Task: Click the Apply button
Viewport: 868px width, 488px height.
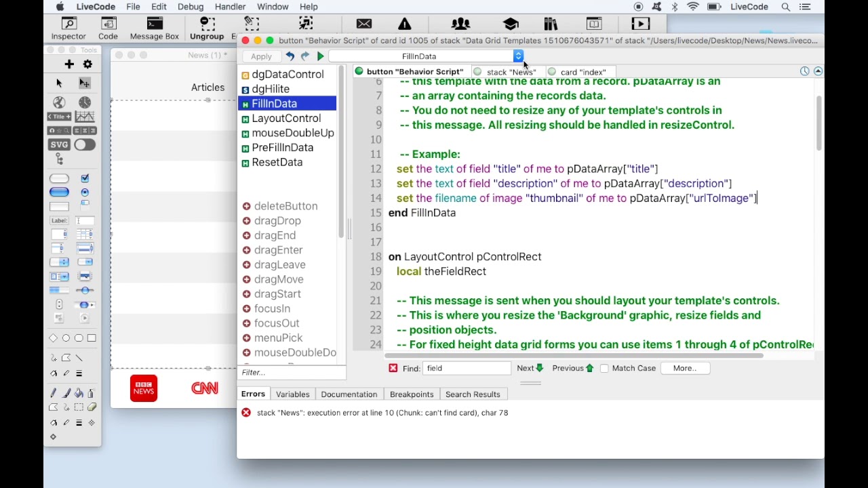Action: (x=261, y=57)
